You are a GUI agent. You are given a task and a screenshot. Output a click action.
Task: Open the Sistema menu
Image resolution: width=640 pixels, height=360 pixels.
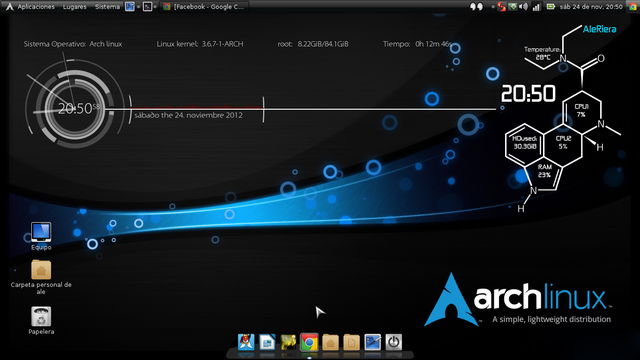click(x=107, y=7)
